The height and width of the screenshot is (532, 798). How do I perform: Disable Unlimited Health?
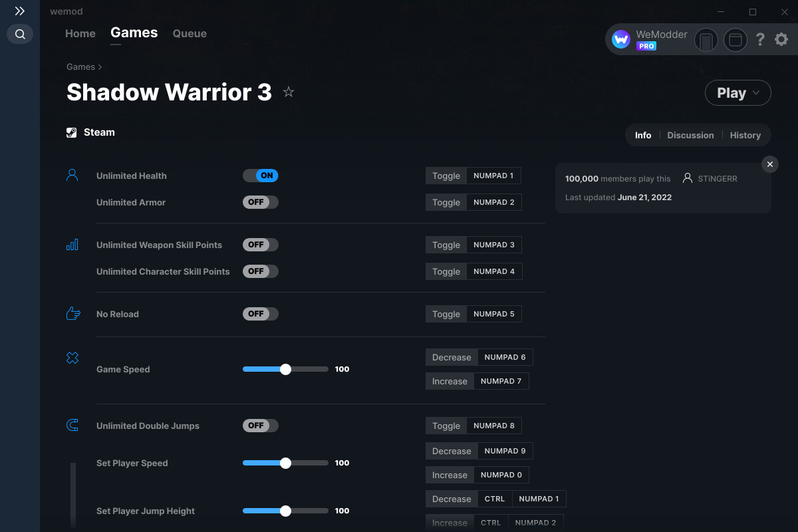click(260, 176)
